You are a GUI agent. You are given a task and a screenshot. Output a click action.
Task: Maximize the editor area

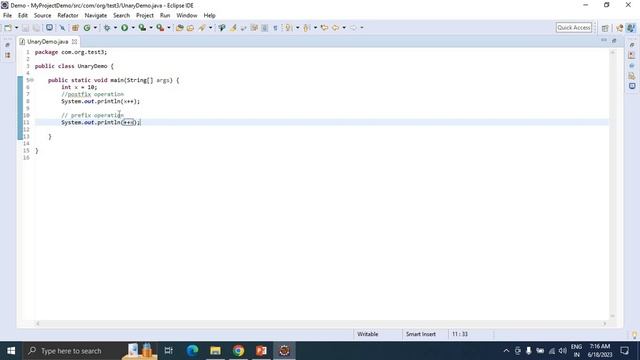click(x=614, y=40)
